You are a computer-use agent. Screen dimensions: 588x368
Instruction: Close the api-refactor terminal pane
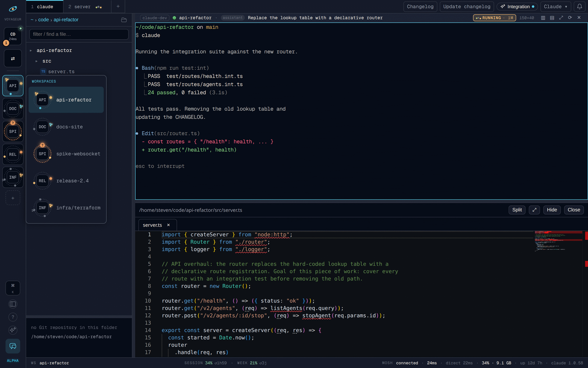tap(579, 18)
